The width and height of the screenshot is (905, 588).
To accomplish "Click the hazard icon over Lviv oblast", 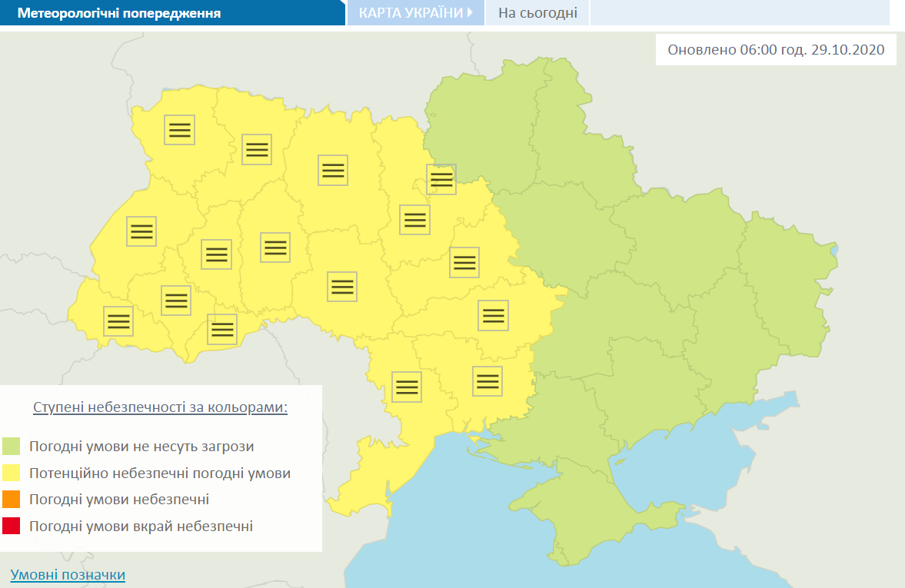I will pos(141,231).
